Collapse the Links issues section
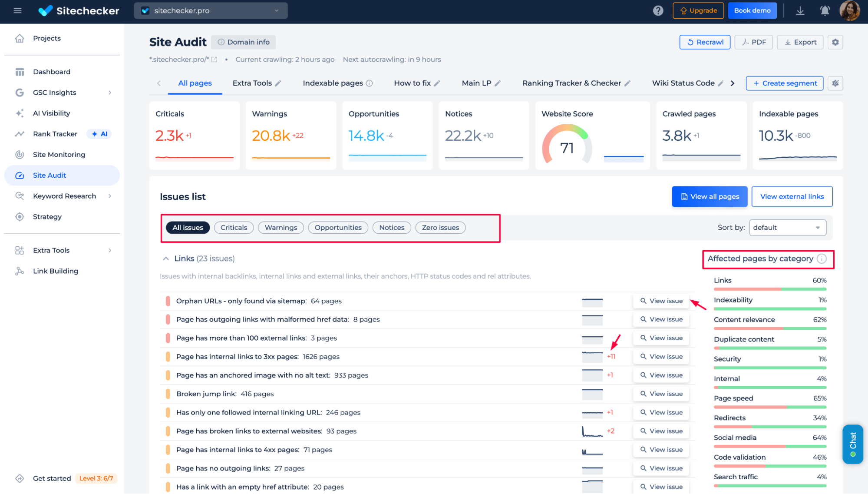The height and width of the screenshot is (494, 868). coord(165,259)
